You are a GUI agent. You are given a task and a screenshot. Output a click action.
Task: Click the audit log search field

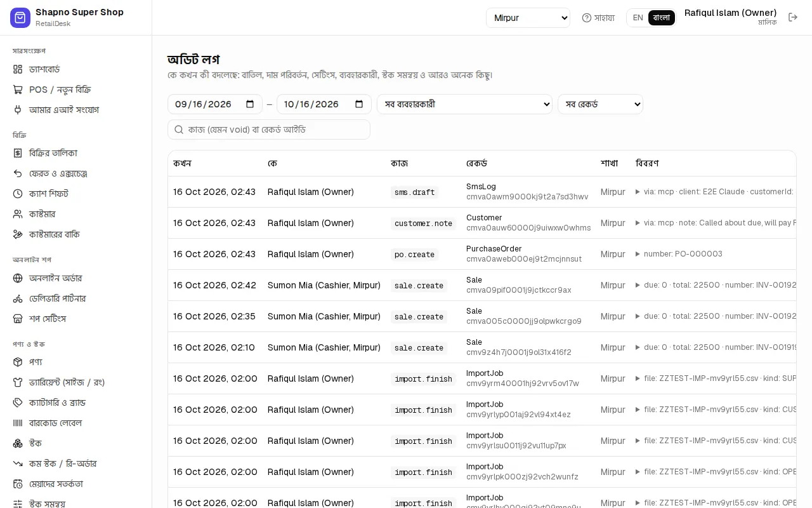pyautogui.click(x=269, y=130)
